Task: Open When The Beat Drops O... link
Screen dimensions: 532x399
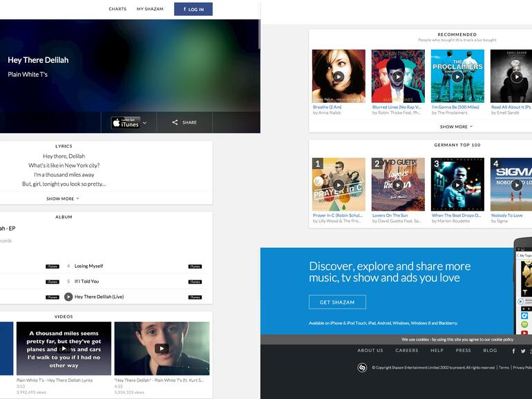Action: click(456, 215)
